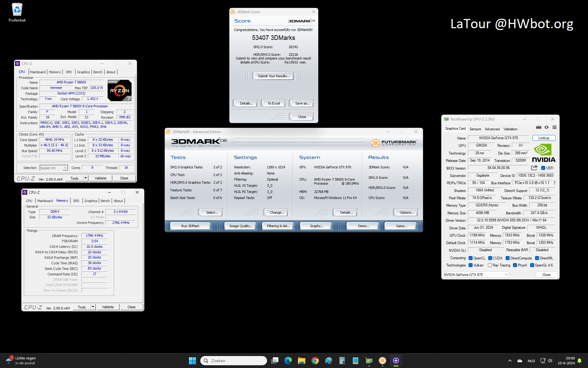The width and height of the screenshot is (588, 368).
Task: Expand Tools dropdown arrow in CPU-Z CPU window
Action: click(85, 178)
